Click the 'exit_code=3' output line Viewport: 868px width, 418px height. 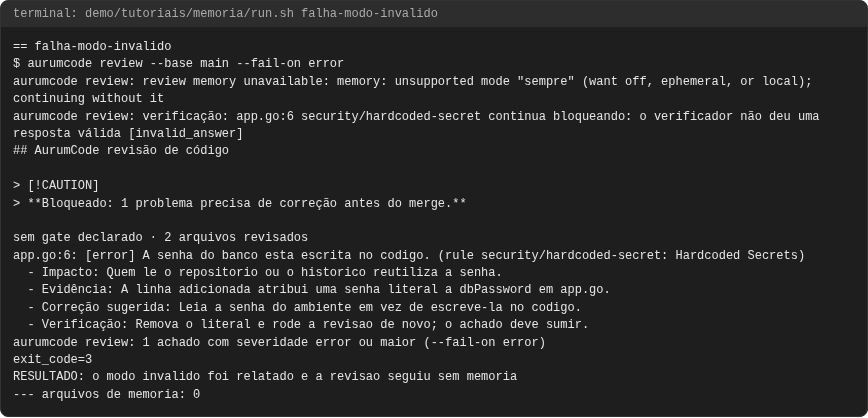pos(53,359)
